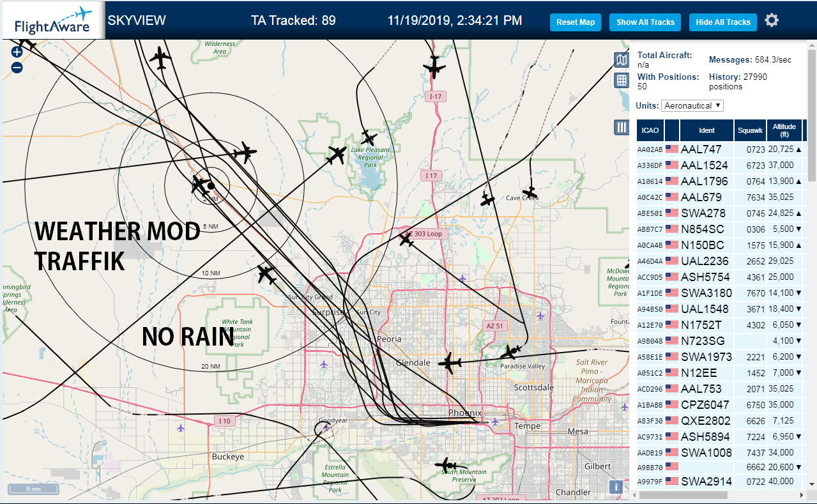Select aircraft icon near Cave Creek label
Image resolution: width=817 pixels, height=504 pixels.
[530, 192]
